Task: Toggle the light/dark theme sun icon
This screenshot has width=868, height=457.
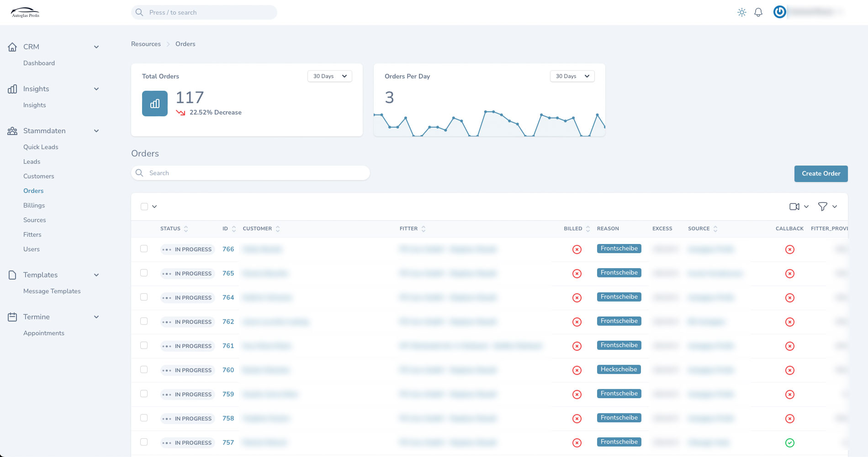Action: click(742, 12)
